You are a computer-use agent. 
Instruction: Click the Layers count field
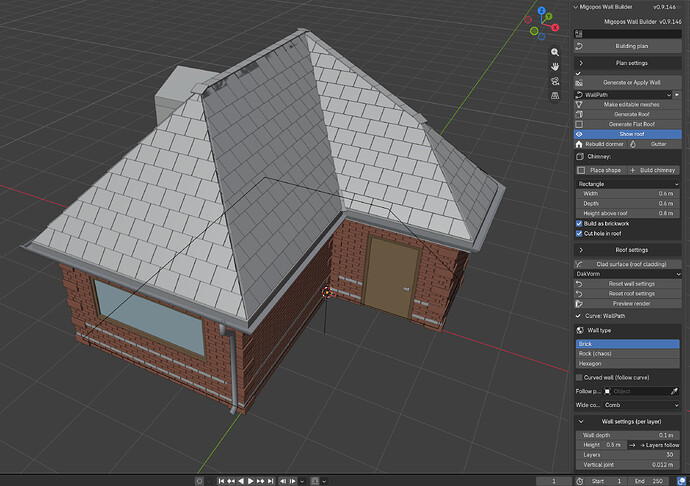628,455
